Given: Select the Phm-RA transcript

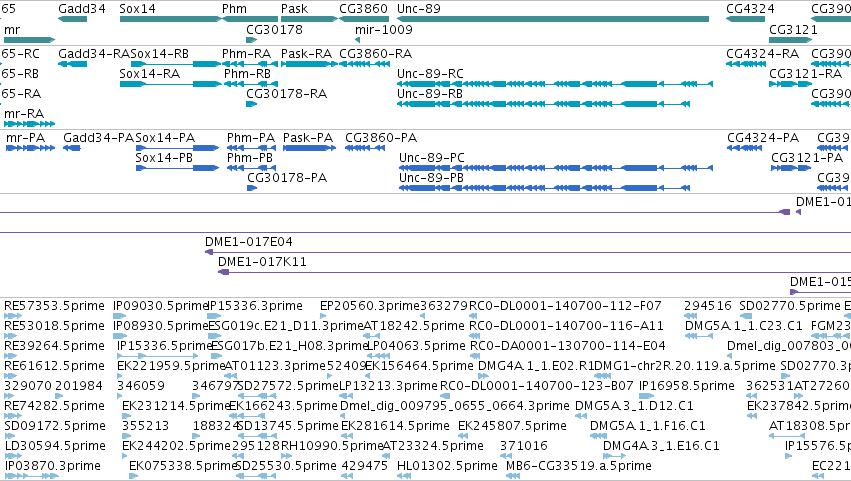Looking at the screenshot, I should tap(250, 64).
